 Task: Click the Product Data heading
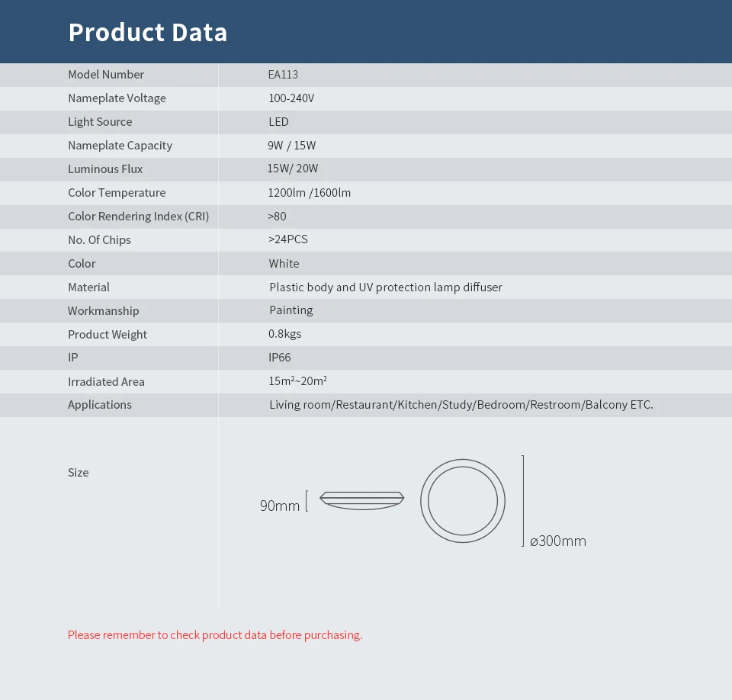(x=147, y=32)
